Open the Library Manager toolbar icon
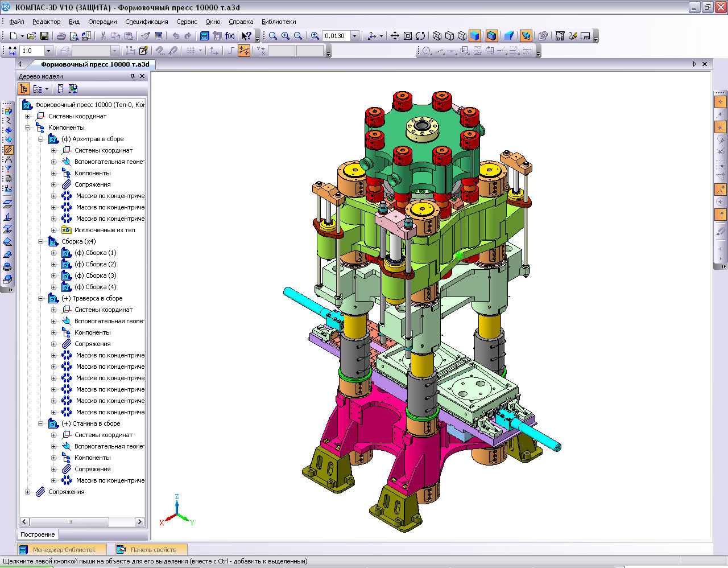Screen dimensions: 728x568 (205, 36)
